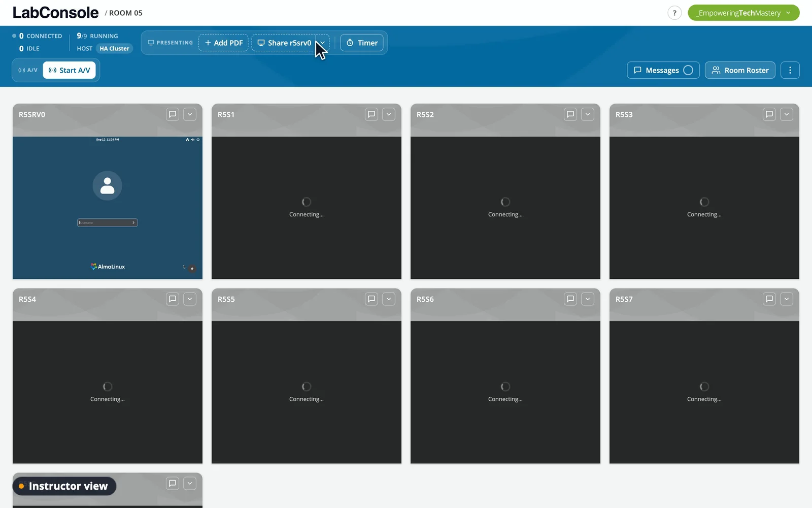
Task: Click the 0 IDLE status
Action: [29, 49]
